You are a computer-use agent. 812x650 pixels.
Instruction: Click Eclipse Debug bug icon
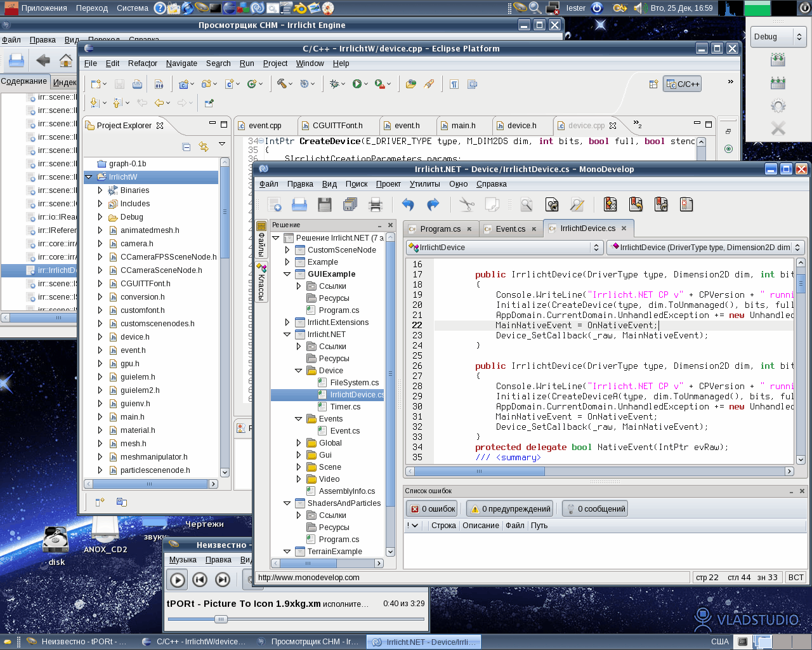tap(334, 84)
